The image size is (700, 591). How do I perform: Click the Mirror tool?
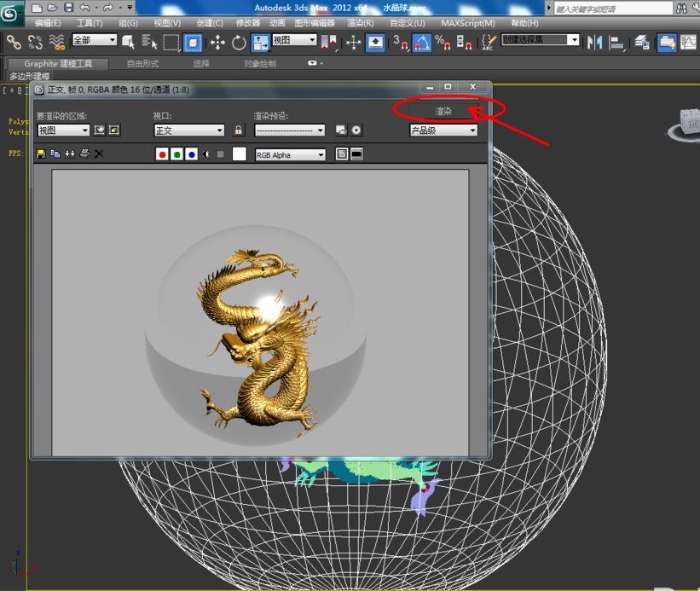pyautogui.click(x=594, y=43)
